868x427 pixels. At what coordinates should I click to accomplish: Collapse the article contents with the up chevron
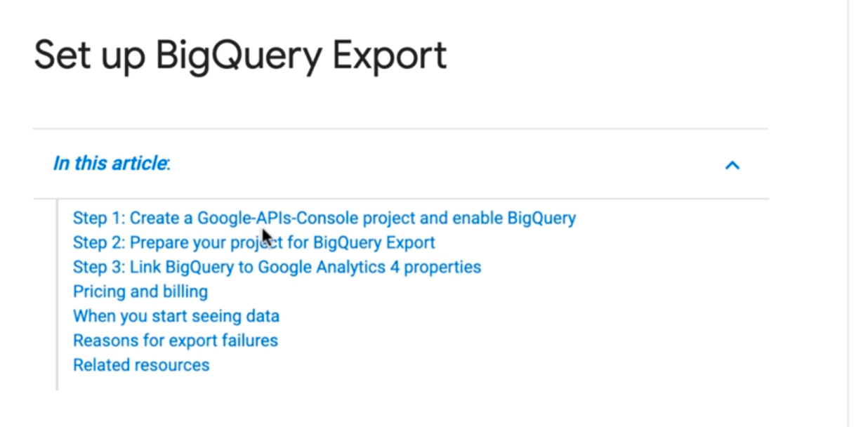tap(732, 165)
